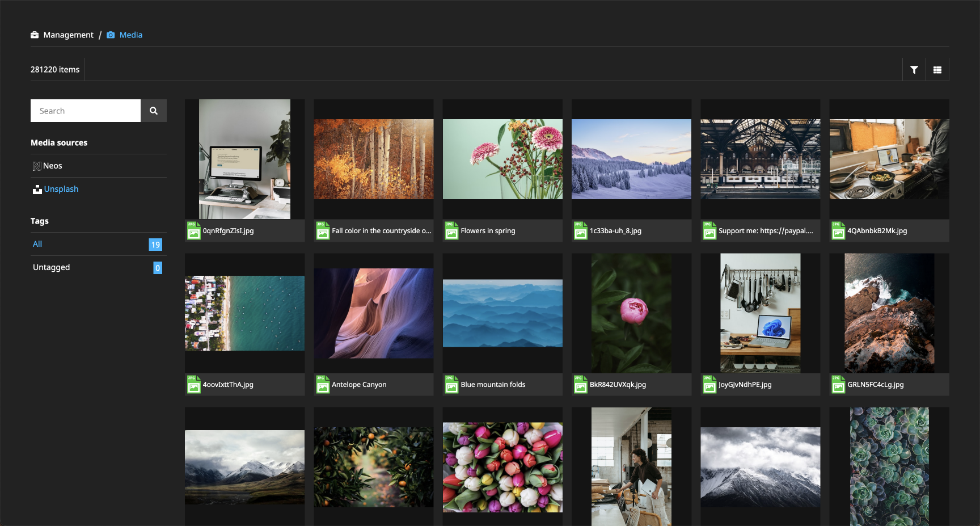Click the 4QAbnbkB2Mk.jpg file name
The height and width of the screenshot is (526, 980).
pos(877,231)
